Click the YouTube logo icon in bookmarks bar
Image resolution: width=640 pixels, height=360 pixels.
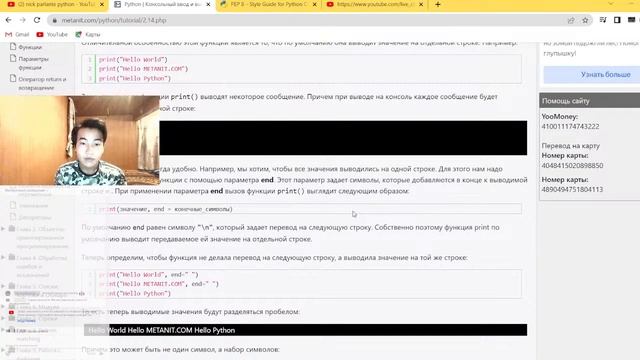pos(40,34)
